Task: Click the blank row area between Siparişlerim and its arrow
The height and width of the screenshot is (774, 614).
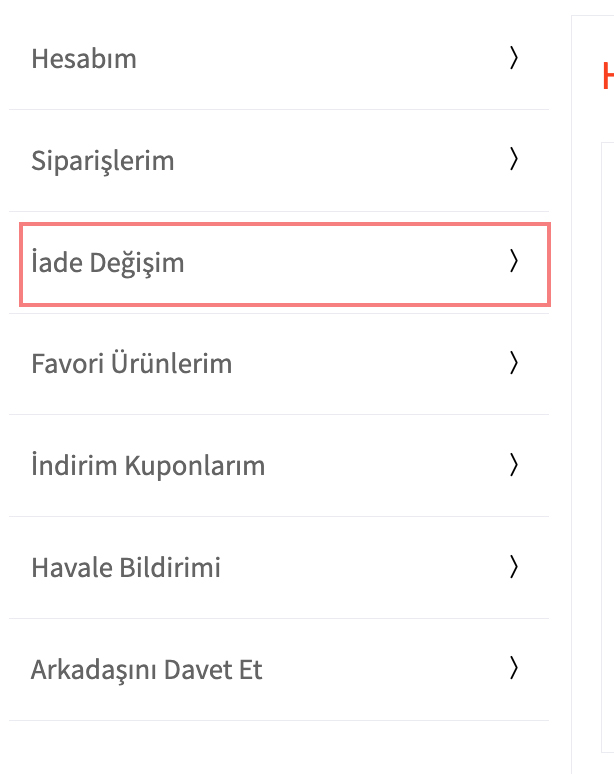Action: pos(340,160)
